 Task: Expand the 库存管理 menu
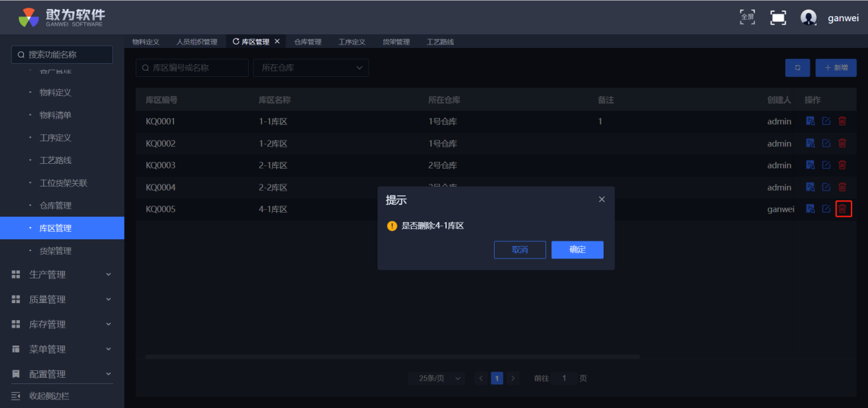tap(62, 324)
